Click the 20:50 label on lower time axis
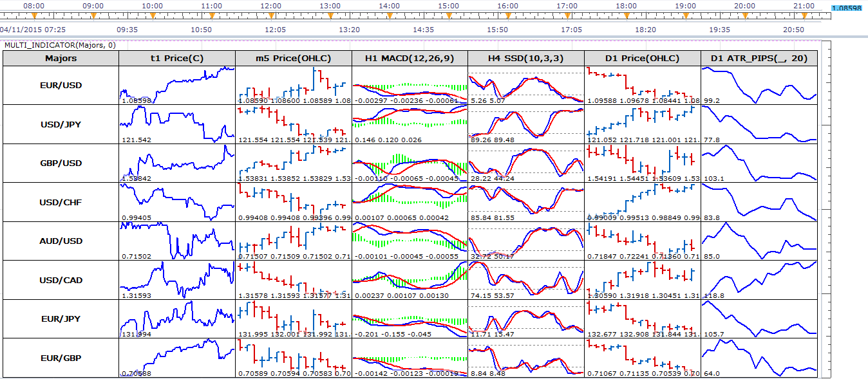 click(793, 30)
